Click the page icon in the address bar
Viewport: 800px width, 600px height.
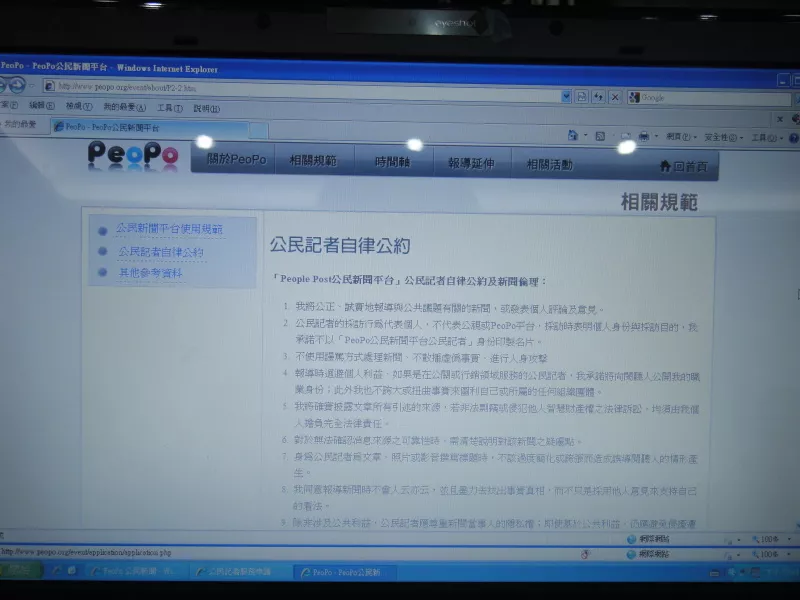click(x=49, y=86)
